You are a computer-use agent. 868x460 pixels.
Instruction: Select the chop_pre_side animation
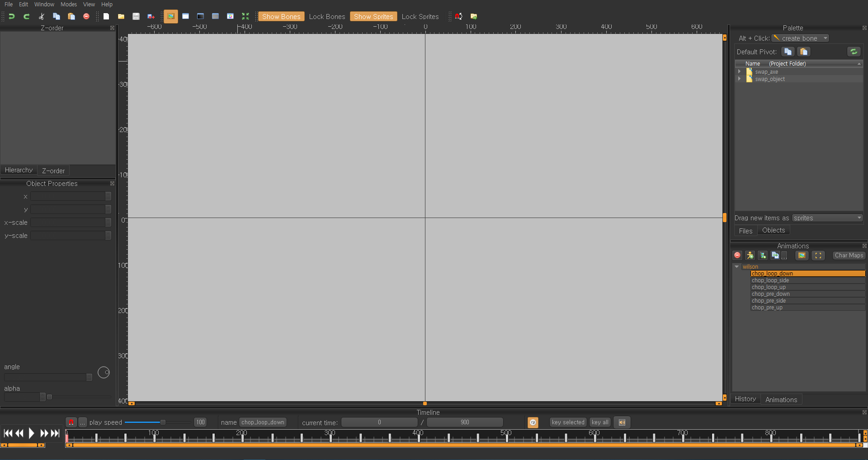click(x=769, y=301)
